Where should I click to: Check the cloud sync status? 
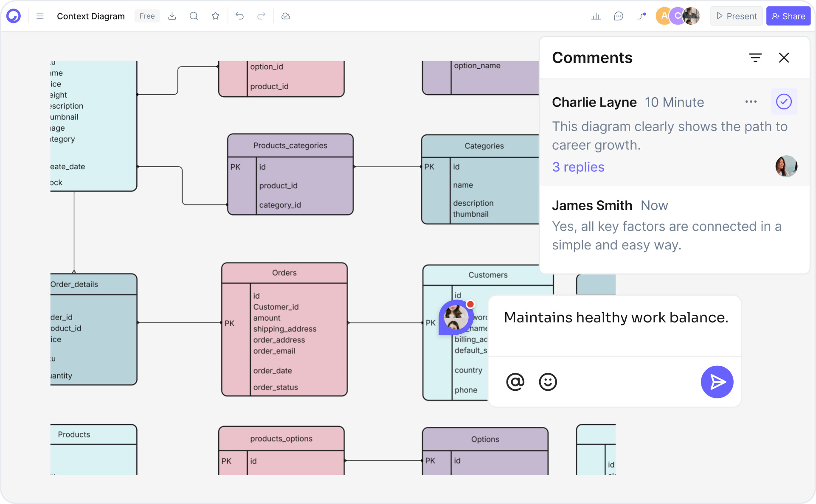pyautogui.click(x=285, y=16)
